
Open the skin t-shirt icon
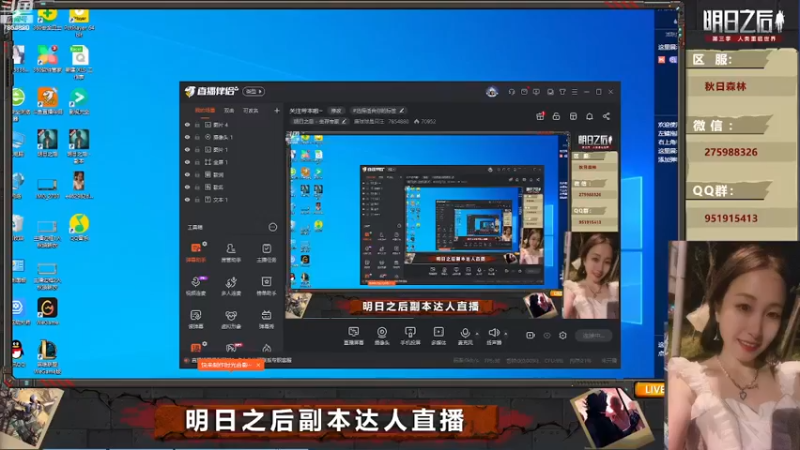[562, 92]
